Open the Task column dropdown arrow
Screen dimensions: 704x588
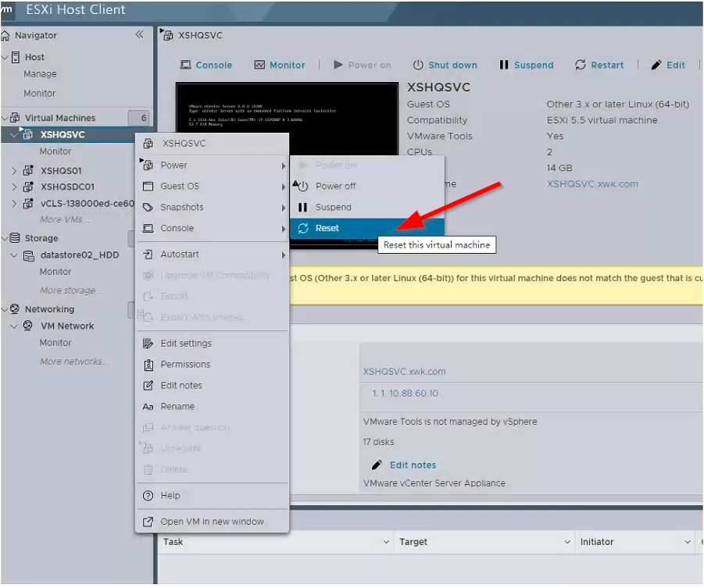coord(386,542)
